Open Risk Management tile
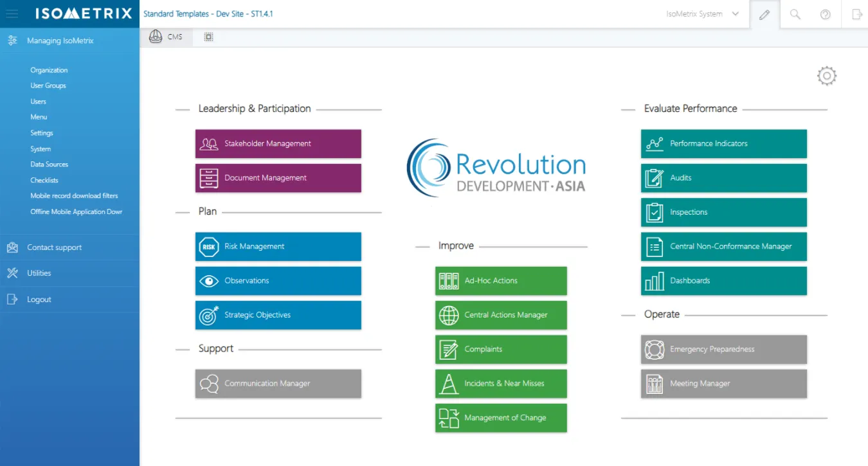868x466 pixels. coord(278,247)
